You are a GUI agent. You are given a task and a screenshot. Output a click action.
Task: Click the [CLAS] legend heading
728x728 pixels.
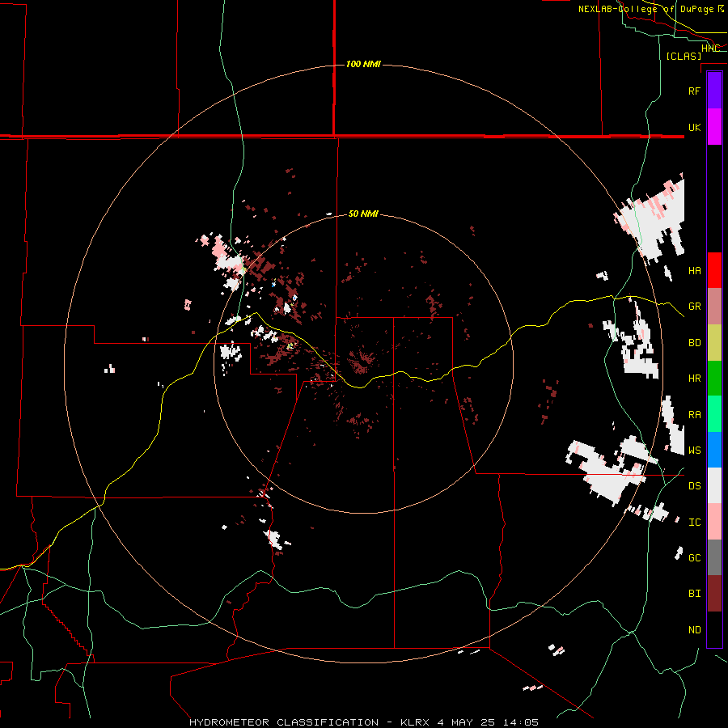click(x=684, y=56)
